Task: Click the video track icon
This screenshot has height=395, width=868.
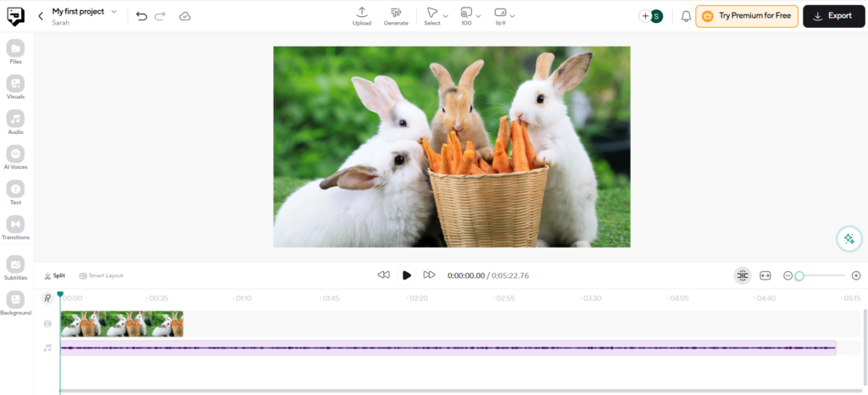Action: pyautogui.click(x=47, y=324)
